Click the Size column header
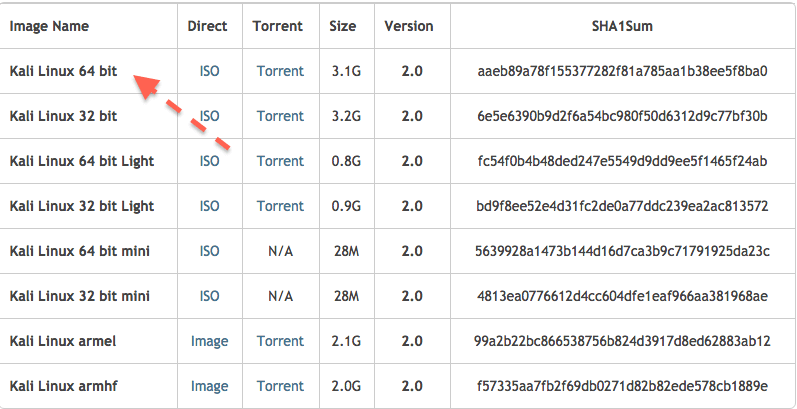 343,26
